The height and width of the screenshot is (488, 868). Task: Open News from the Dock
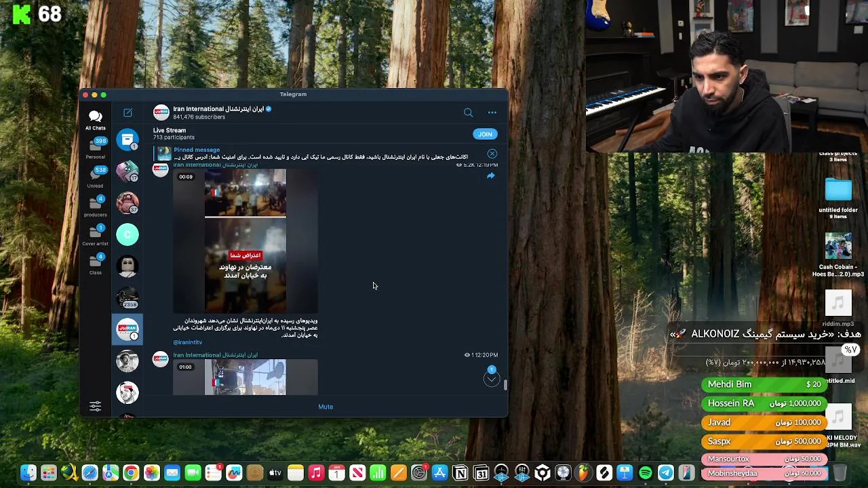(357, 473)
